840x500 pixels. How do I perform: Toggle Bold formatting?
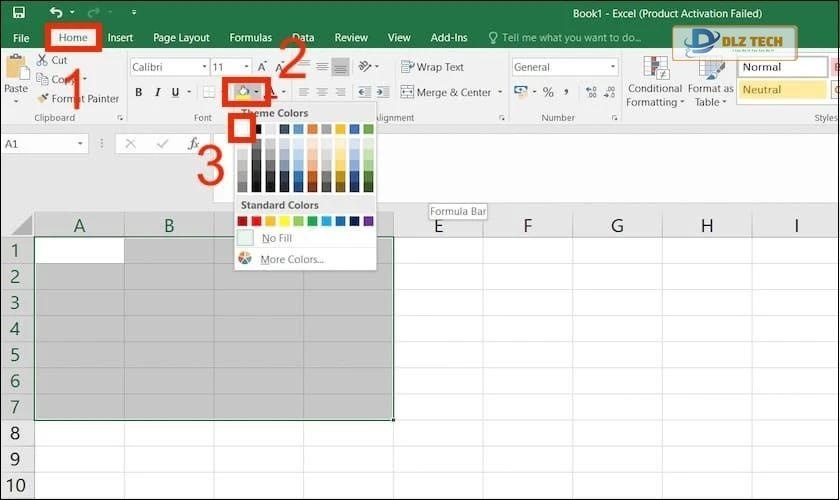point(139,93)
